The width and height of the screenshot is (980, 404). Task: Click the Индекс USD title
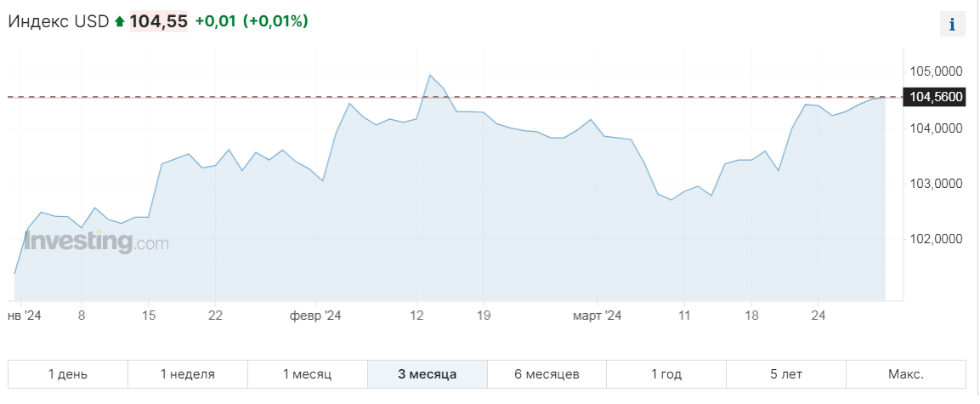click(x=59, y=21)
